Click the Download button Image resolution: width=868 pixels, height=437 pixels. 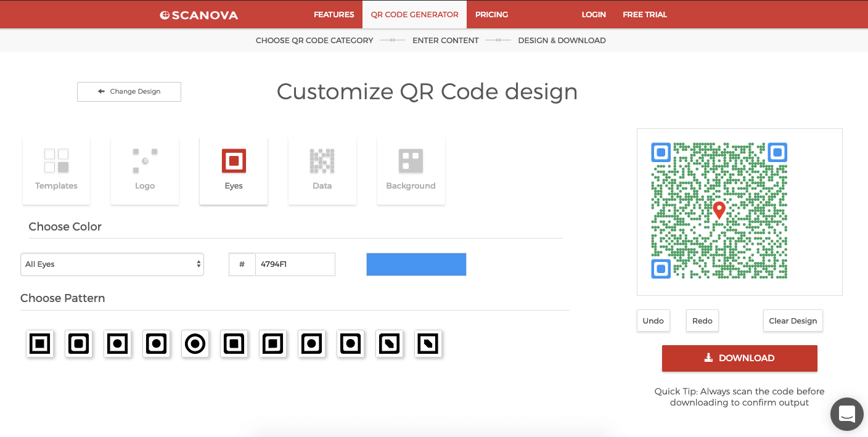tap(739, 358)
